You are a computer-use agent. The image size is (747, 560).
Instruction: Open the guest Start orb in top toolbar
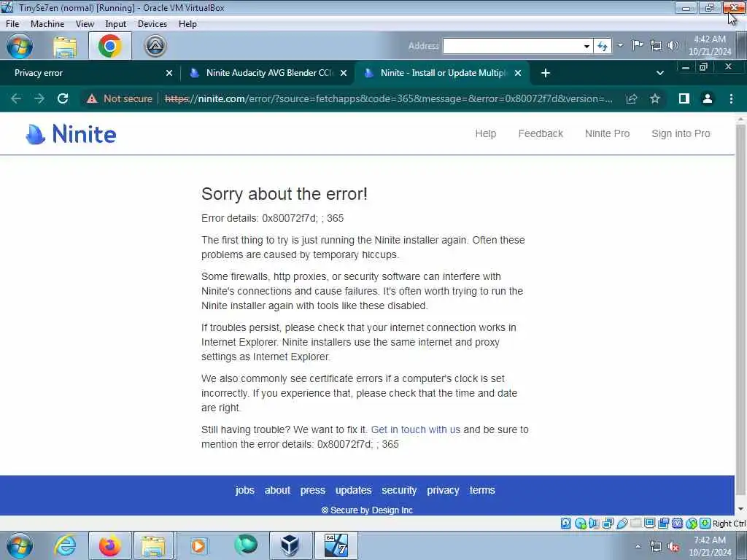click(x=20, y=46)
